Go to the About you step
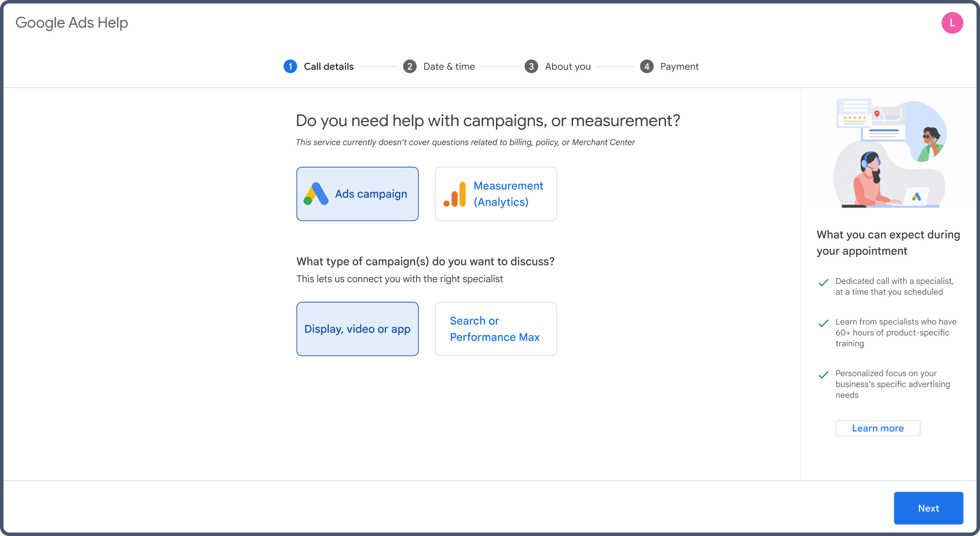 (x=568, y=66)
